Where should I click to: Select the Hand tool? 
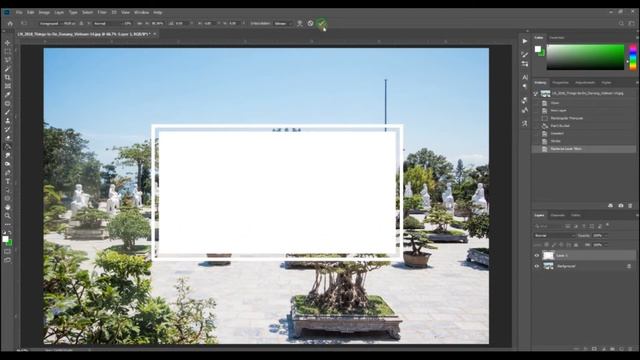(x=7, y=207)
